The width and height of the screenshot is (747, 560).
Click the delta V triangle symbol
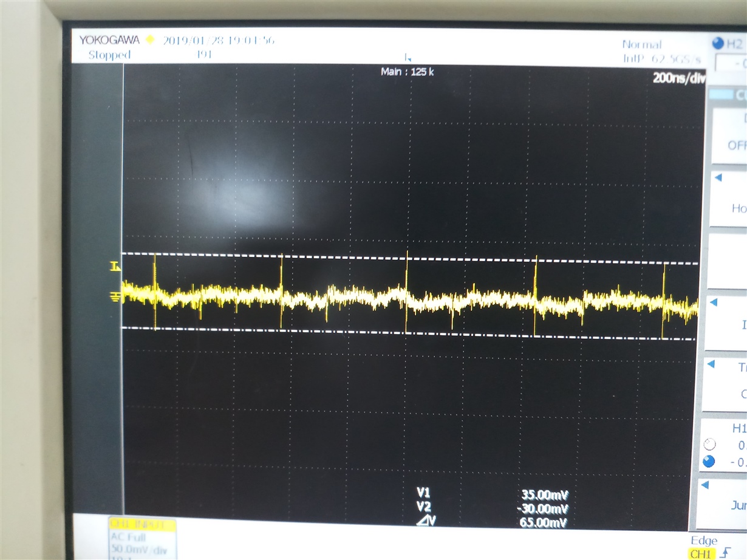click(x=423, y=521)
